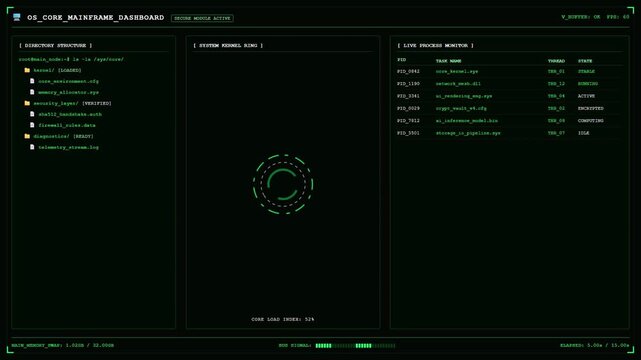Click the IDLE state of PID_5501
The height and width of the screenshot is (360, 641).
(x=583, y=133)
